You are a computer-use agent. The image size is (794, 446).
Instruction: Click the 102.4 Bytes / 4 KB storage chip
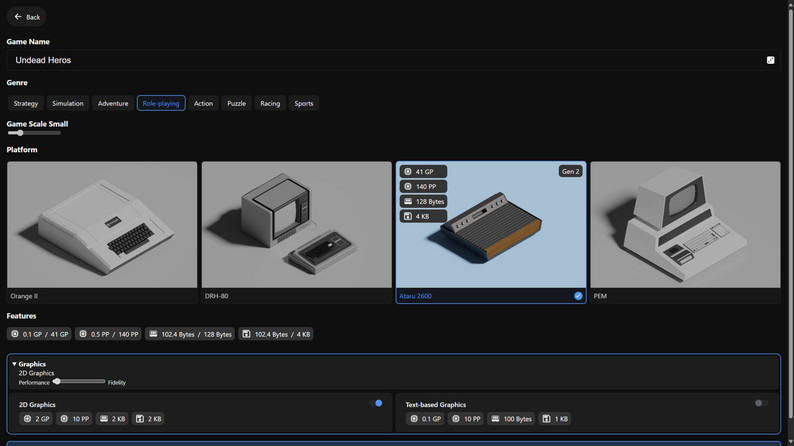coord(276,334)
